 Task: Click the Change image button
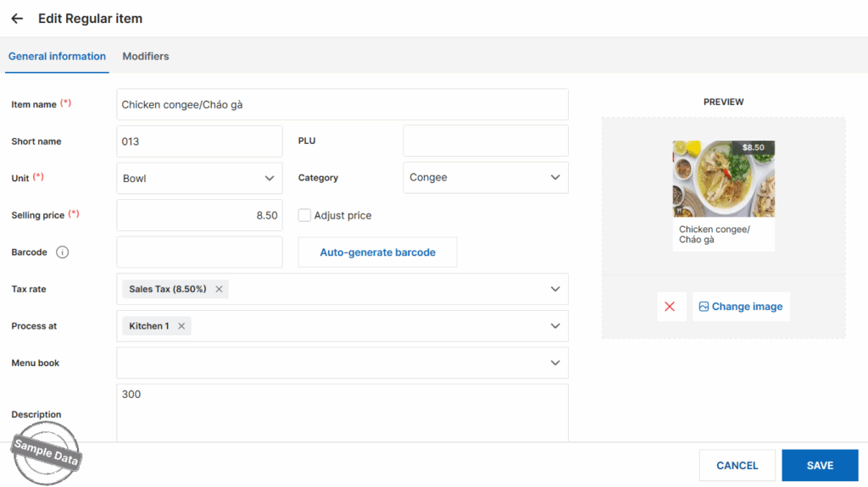[741, 307]
